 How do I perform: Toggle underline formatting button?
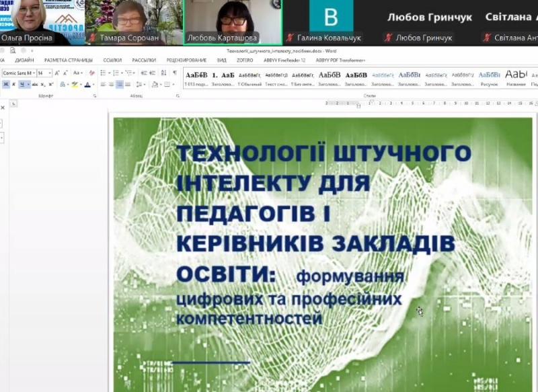(x=22, y=84)
